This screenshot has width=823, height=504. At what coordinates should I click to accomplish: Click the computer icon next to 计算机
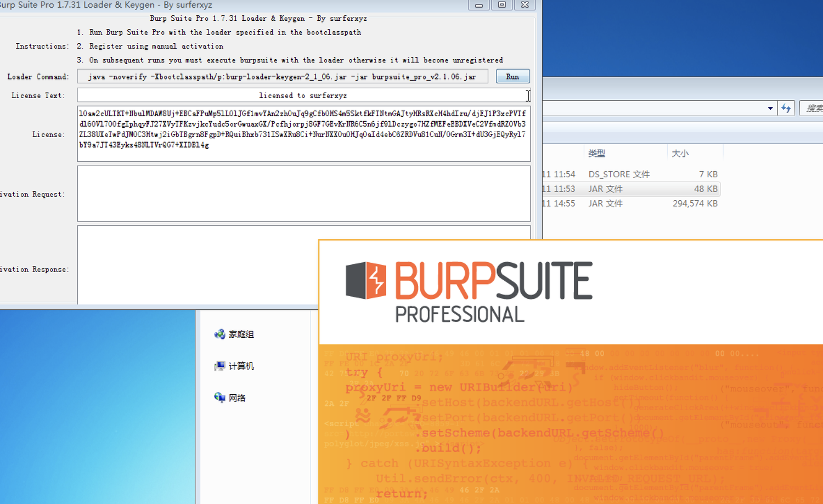[x=219, y=366]
